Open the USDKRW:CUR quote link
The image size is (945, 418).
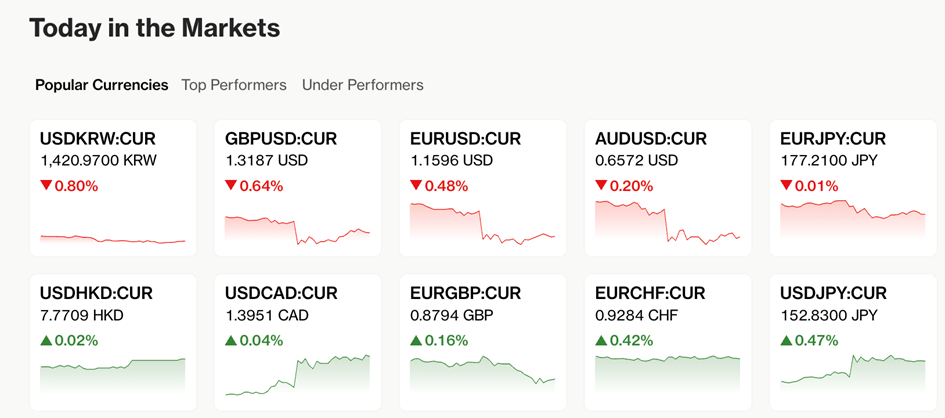coord(98,139)
